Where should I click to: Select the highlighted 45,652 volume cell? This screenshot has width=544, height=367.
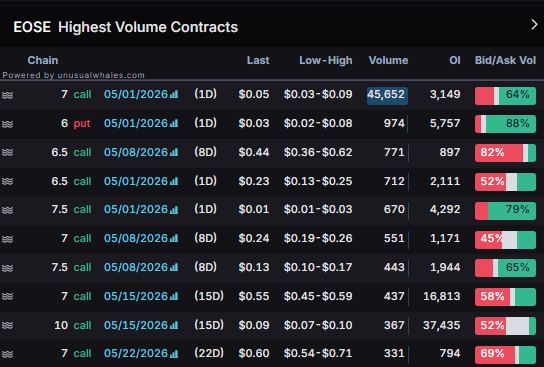[387, 96]
